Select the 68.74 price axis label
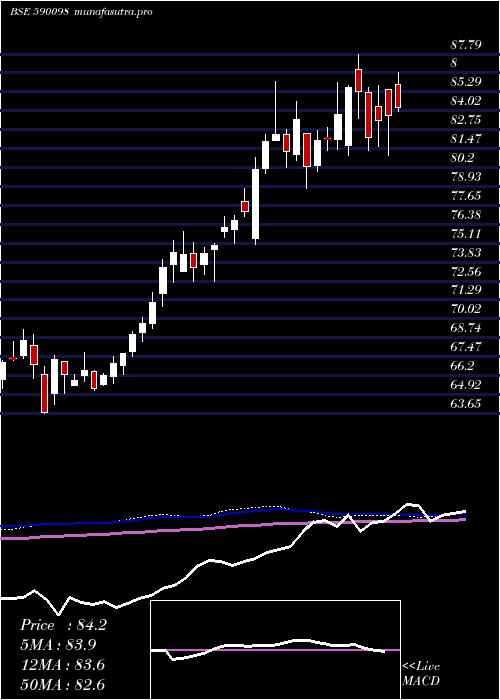Image resolution: width=500 pixels, height=700 pixels. point(466,328)
